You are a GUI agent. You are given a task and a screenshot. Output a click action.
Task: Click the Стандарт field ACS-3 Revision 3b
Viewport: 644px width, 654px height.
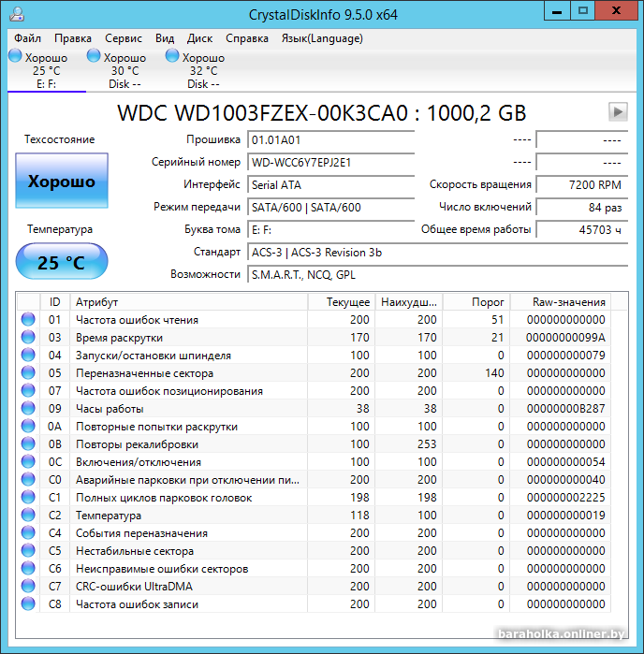coord(437,253)
